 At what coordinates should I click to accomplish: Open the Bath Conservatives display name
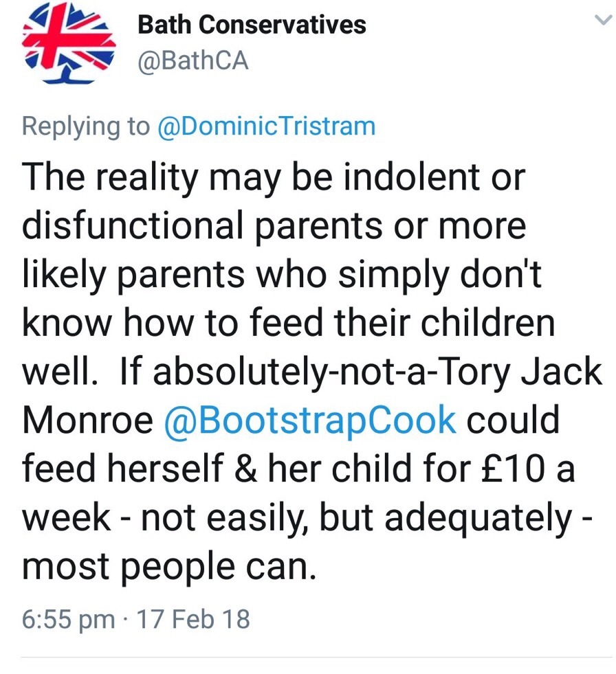252,25
